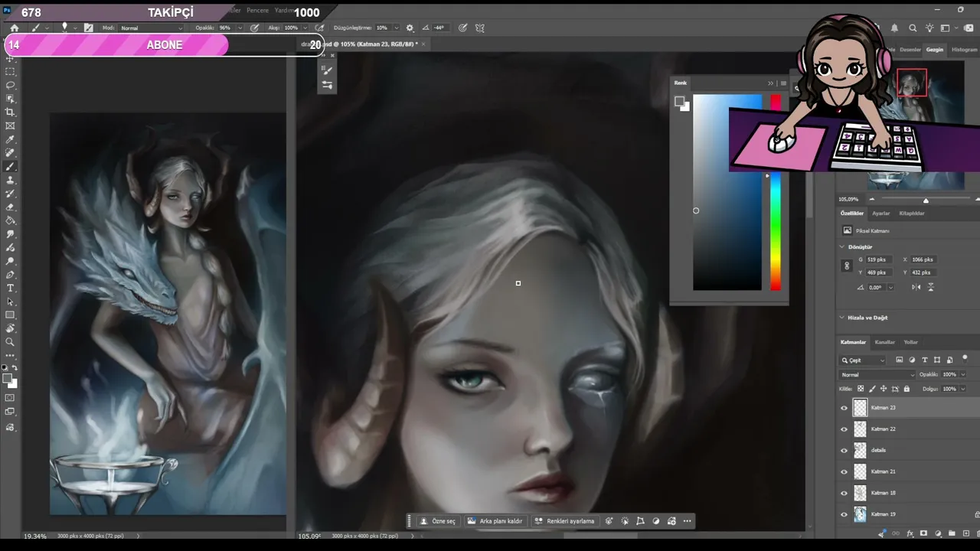The width and height of the screenshot is (980, 551).
Task: Select the Rectangular Marquee tool
Action: click(x=11, y=71)
